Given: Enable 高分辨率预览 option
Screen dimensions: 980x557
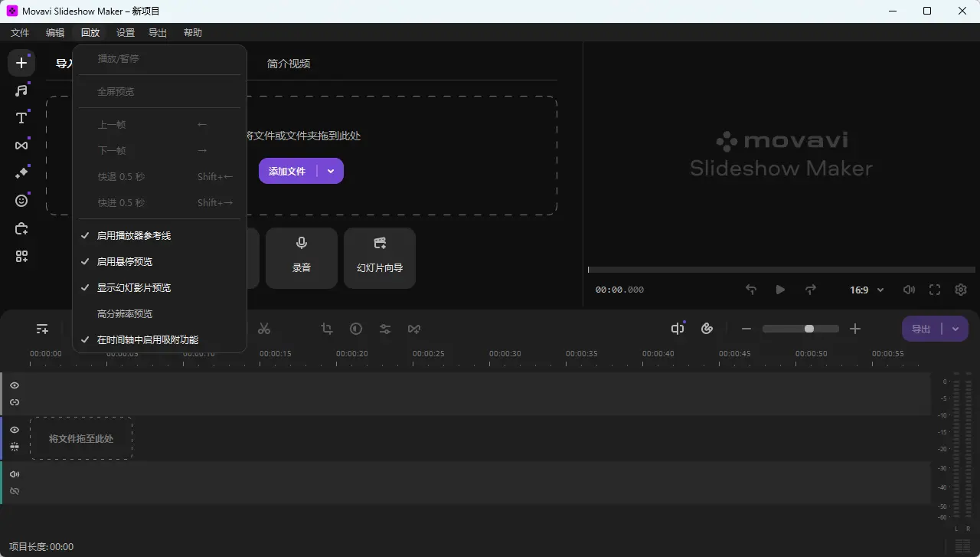Looking at the screenshot, I should coord(159,314).
